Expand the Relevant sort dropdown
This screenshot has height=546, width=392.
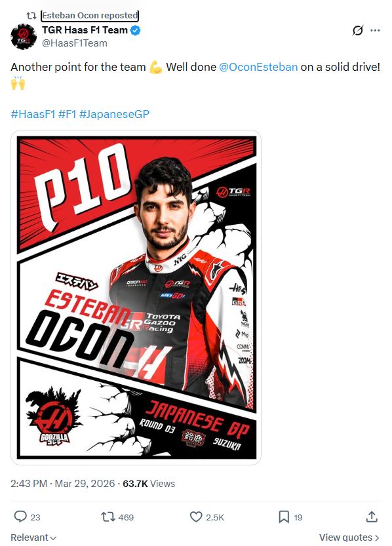[33, 537]
